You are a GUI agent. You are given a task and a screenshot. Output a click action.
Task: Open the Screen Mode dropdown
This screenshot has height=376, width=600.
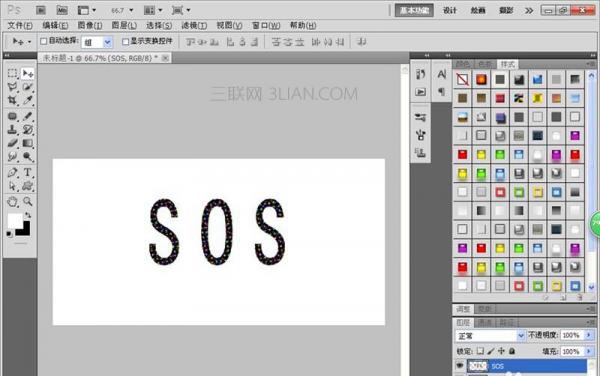[181, 10]
